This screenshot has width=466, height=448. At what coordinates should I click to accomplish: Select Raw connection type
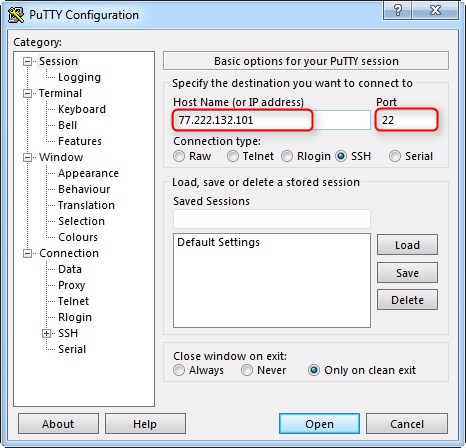tap(179, 156)
